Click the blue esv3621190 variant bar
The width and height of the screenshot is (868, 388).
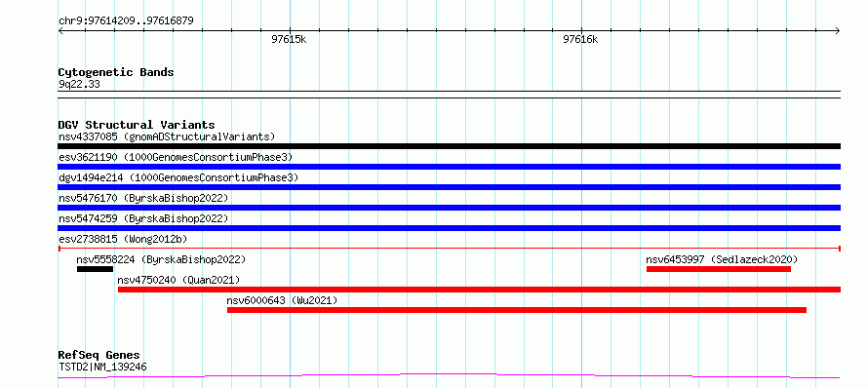click(449, 167)
